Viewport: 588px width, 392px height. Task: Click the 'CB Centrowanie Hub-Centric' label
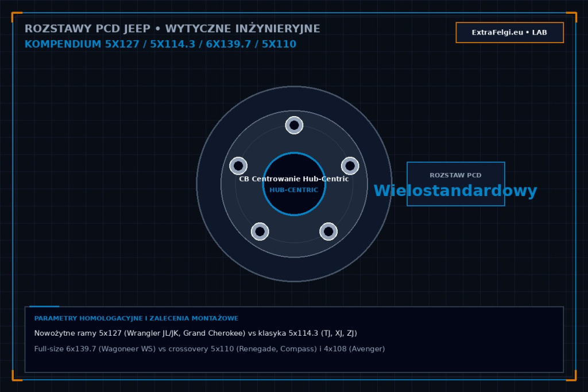(x=294, y=179)
